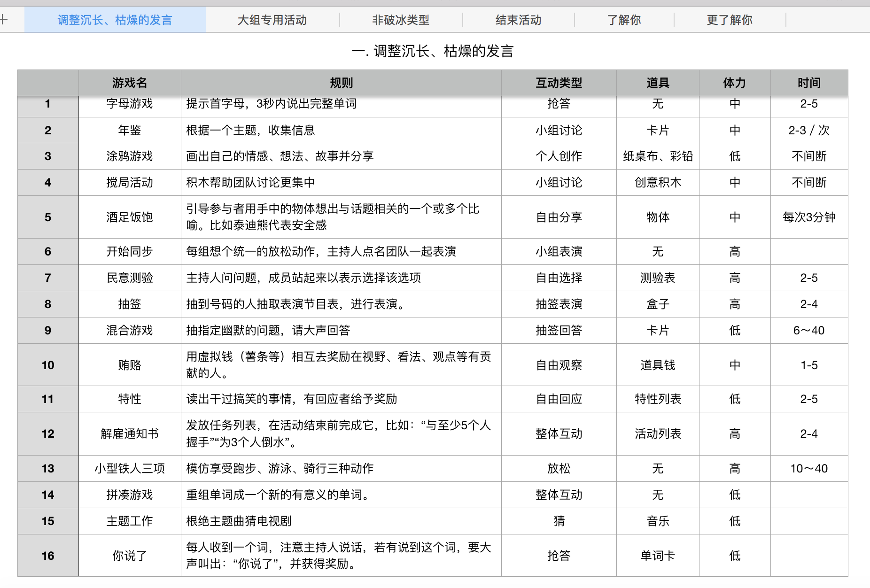Select the 搅局活动 cell

130,182
